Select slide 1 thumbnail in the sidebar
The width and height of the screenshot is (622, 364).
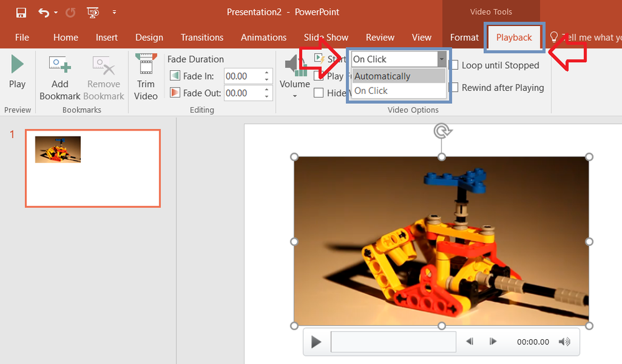click(92, 168)
